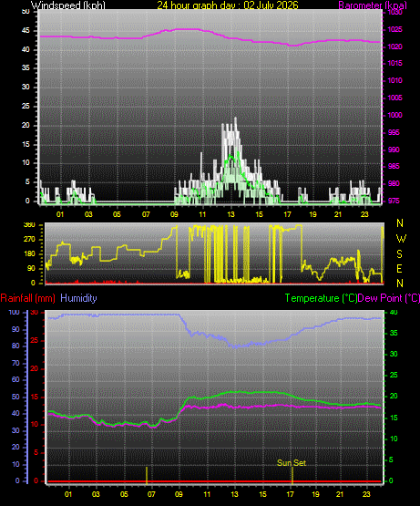The height and width of the screenshot is (506, 420).
Task: Select the "S" compass label
Action: [399, 254]
